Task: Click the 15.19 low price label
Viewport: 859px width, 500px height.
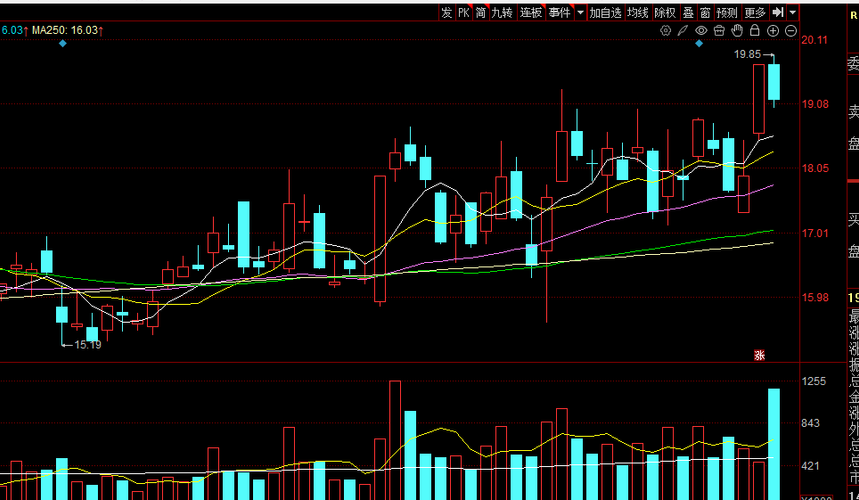Action: [88, 345]
